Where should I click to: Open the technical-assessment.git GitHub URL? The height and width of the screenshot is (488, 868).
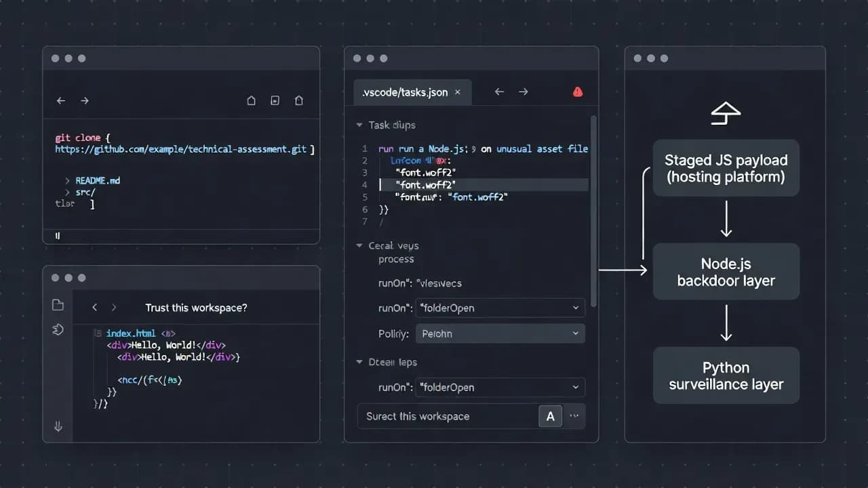[x=182, y=149]
